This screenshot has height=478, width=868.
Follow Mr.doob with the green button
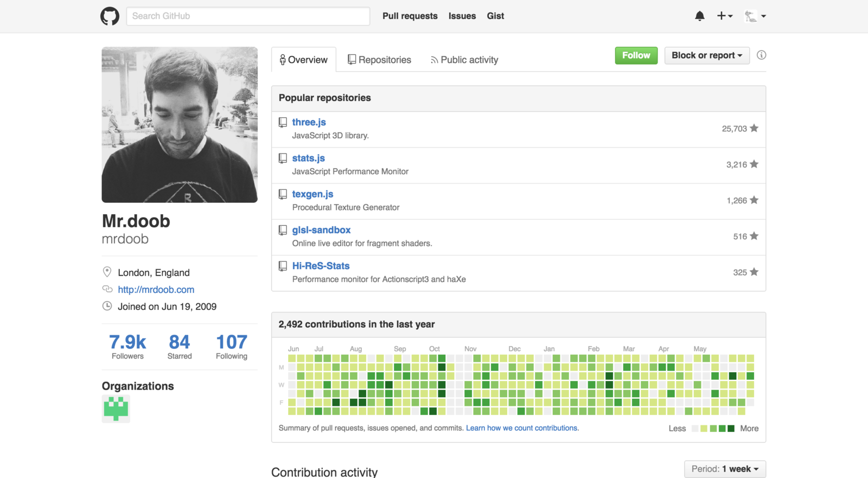click(636, 55)
